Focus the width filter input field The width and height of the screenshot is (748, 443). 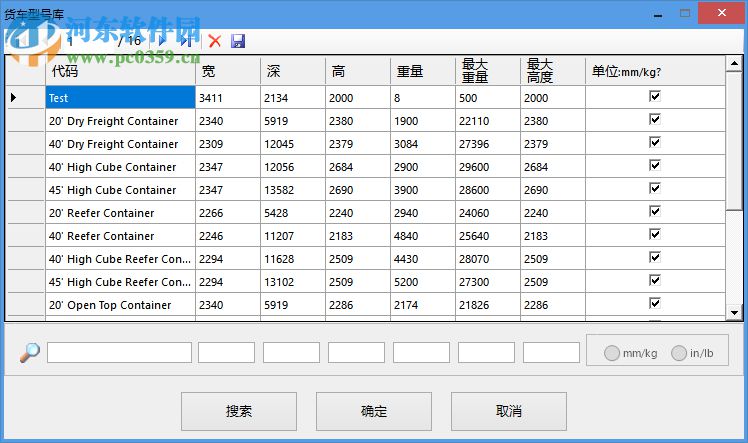point(226,352)
